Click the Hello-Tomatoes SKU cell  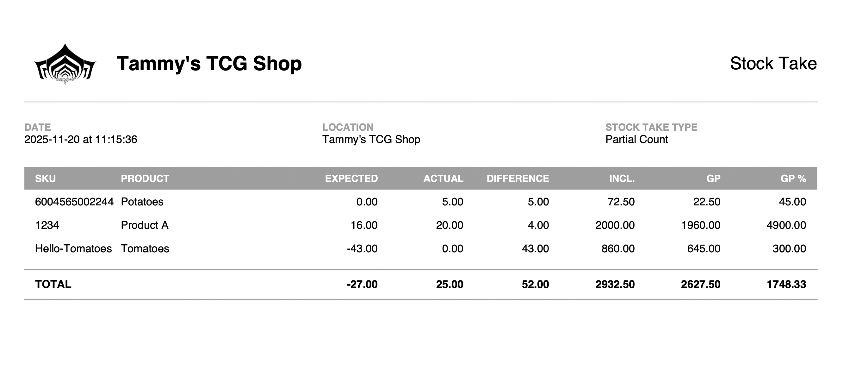coord(73,248)
